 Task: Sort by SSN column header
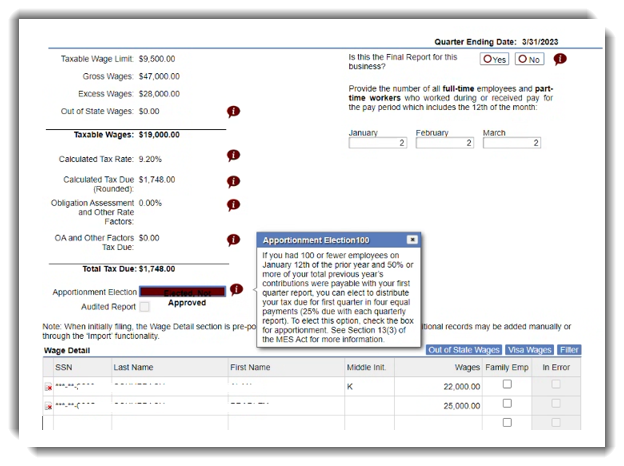(x=82, y=367)
